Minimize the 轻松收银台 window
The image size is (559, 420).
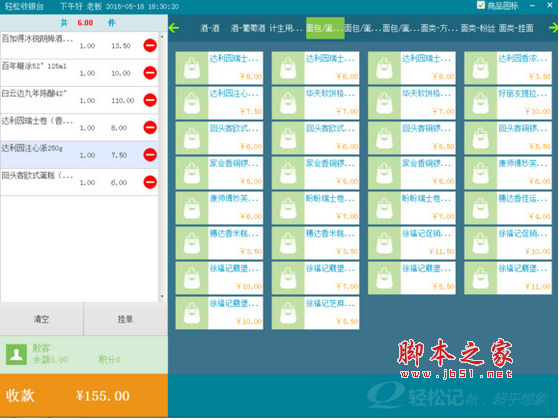(532, 5)
